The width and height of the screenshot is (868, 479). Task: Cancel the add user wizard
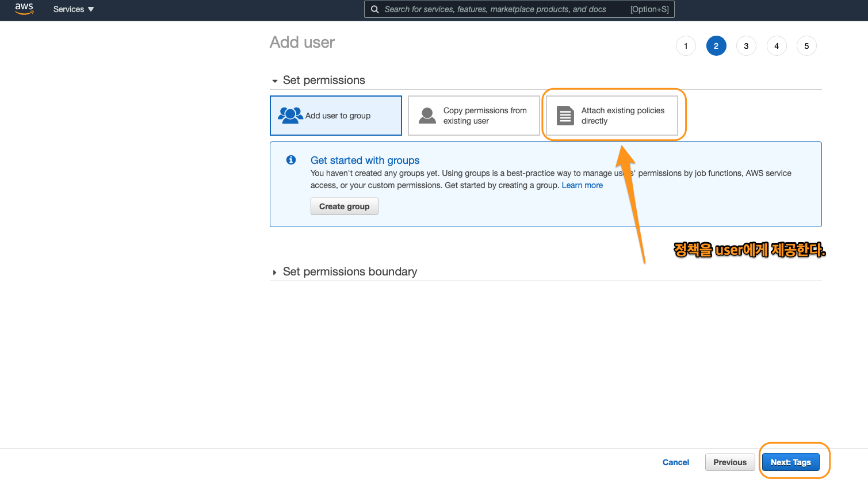675,462
